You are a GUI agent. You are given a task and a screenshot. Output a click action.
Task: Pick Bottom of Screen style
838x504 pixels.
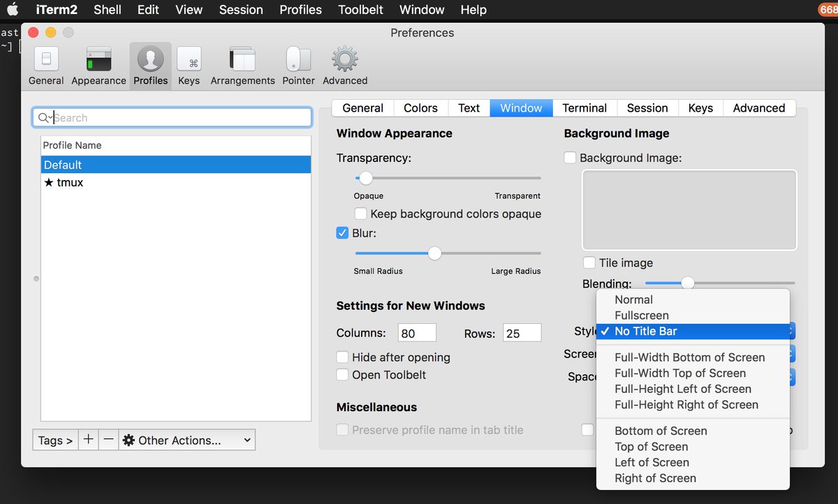pos(693,431)
